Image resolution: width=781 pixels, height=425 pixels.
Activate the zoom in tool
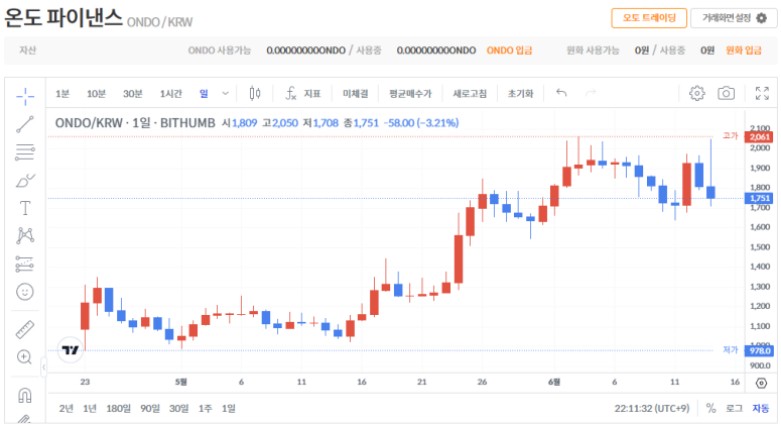pyautogui.click(x=24, y=357)
